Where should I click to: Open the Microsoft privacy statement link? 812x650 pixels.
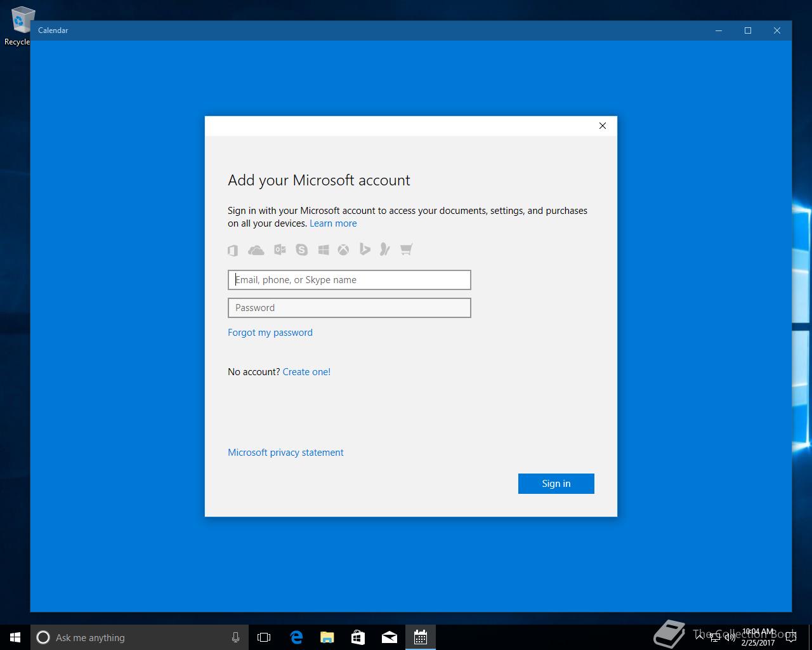pos(285,453)
